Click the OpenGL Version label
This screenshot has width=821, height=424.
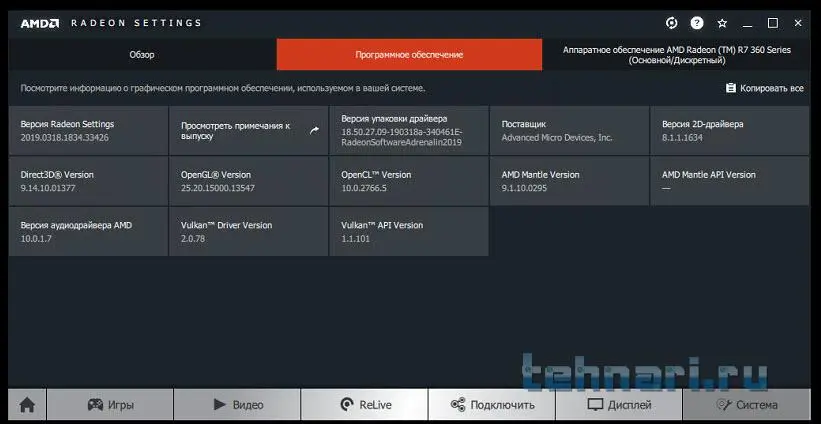(x=216, y=174)
